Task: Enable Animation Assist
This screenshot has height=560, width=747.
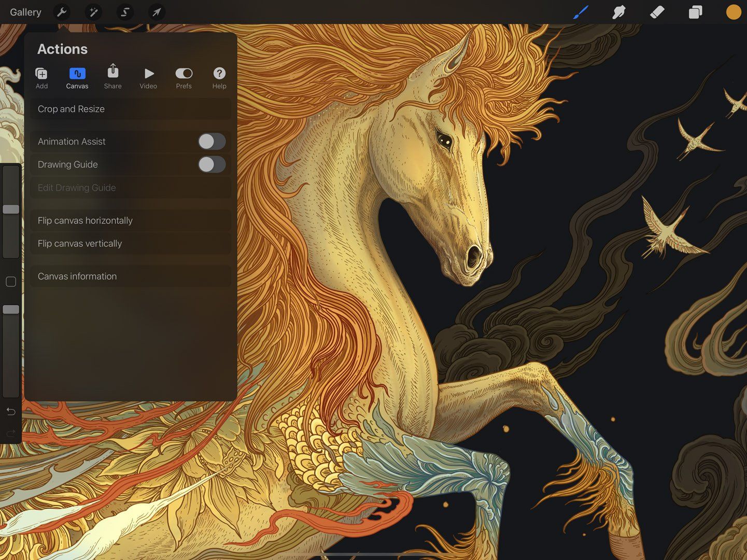Action: (x=212, y=141)
